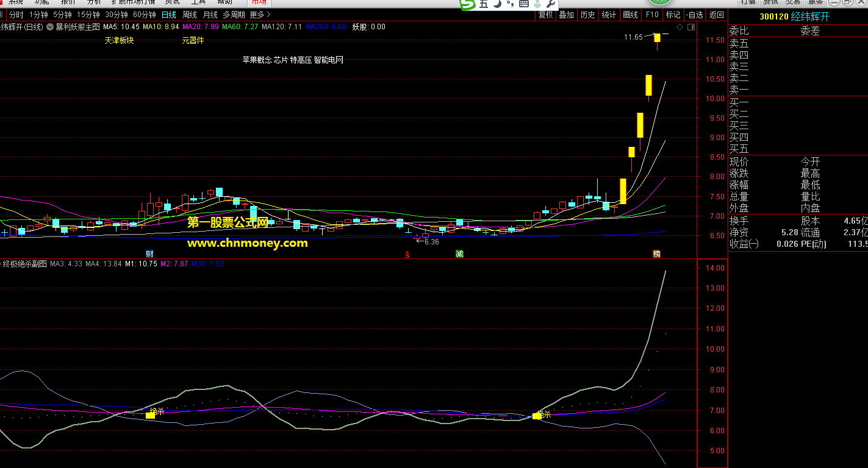Click the diamond icon above the price axis

680,27
